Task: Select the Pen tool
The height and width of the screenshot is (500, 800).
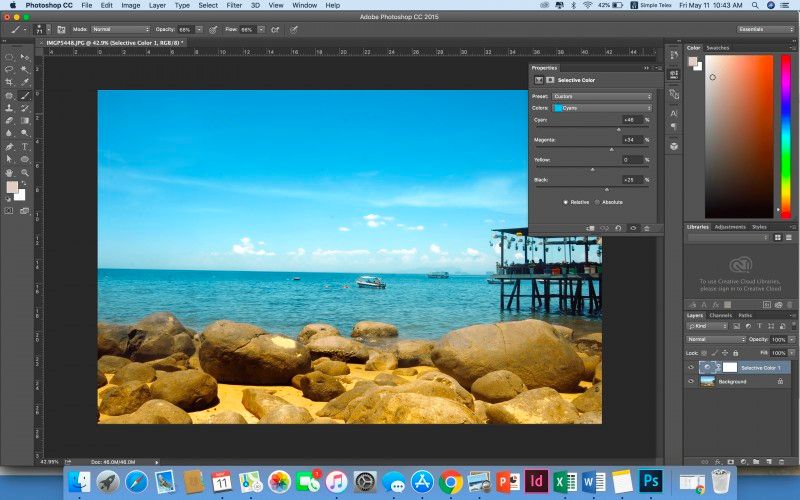Action: tap(9, 146)
